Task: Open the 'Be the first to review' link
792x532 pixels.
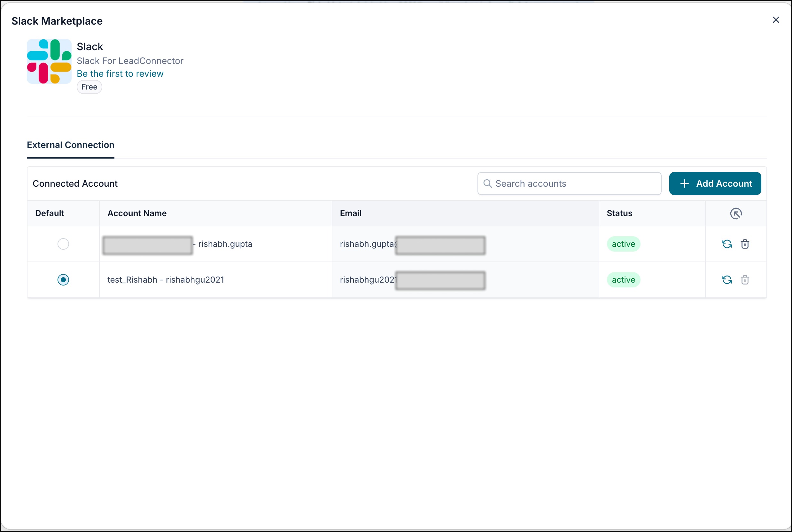Action: [120, 74]
